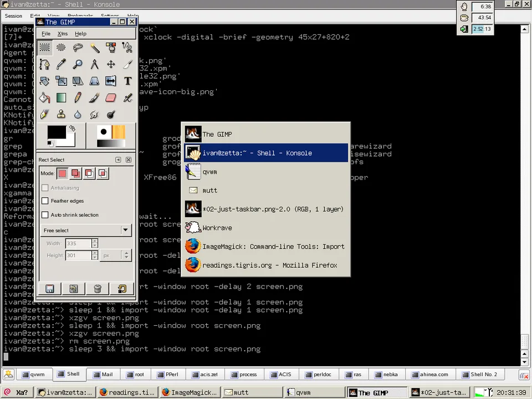Open GIMP Xtns menu
Screen dimensions: 532x399
63,34
